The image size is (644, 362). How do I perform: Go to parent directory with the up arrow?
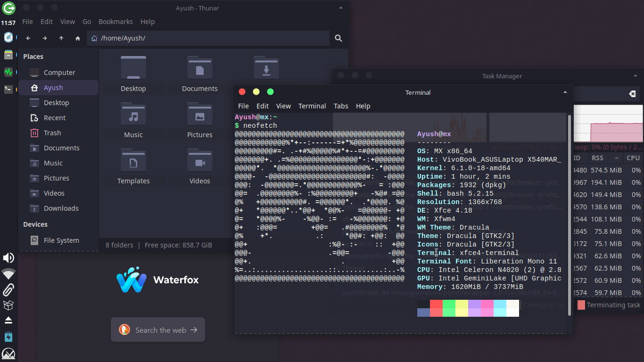pyautogui.click(x=61, y=38)
